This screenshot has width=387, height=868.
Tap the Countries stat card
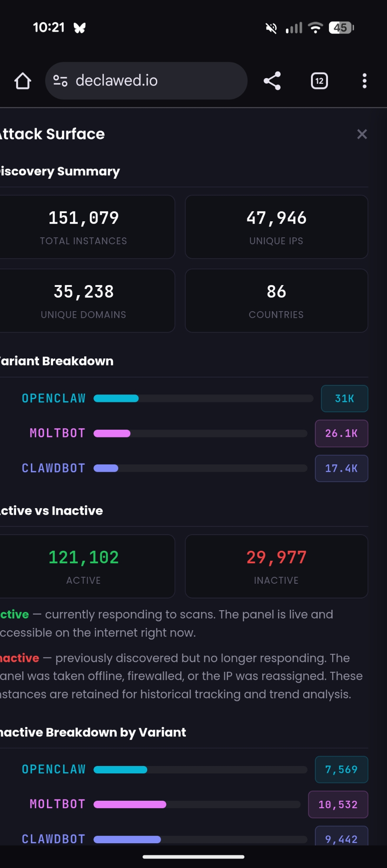pyautogui.click(x=276, y=301)
